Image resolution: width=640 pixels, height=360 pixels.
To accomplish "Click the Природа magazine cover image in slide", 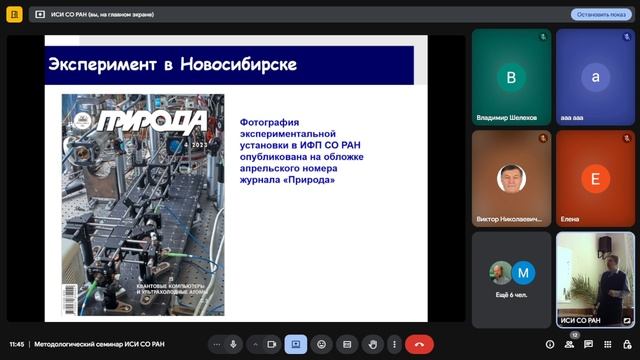I will pos(143,205).
